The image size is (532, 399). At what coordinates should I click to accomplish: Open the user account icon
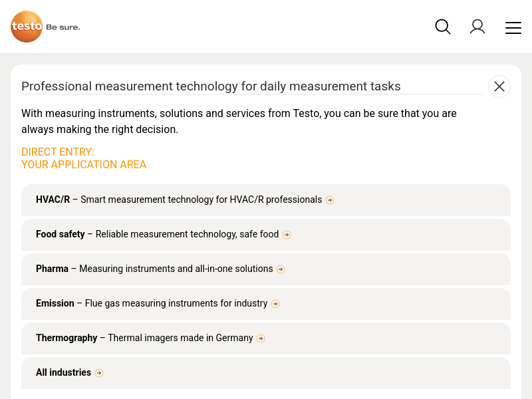pos(477,27)
